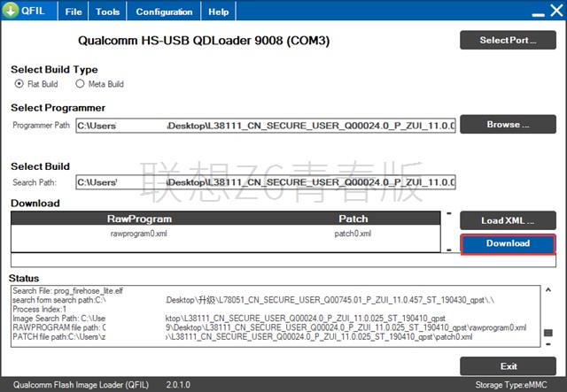
Task: Click the 'Process Index:1' status line
Action: coord(39,310)
